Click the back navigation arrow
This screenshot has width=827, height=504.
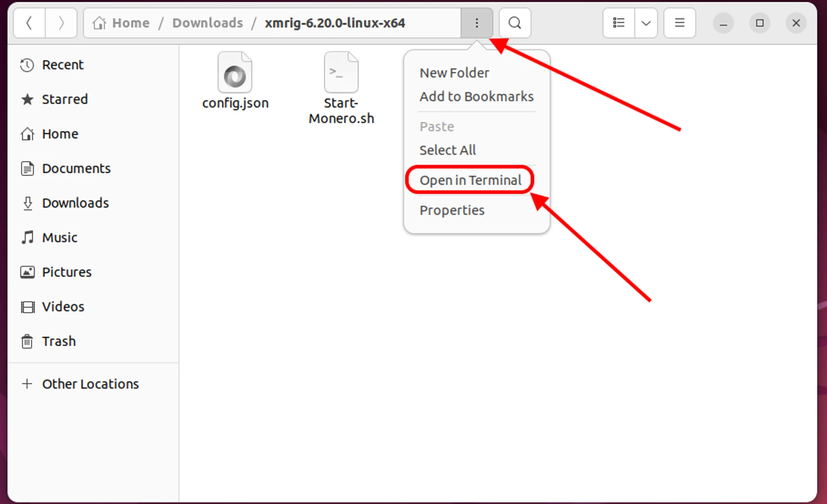tap(29, 23)
